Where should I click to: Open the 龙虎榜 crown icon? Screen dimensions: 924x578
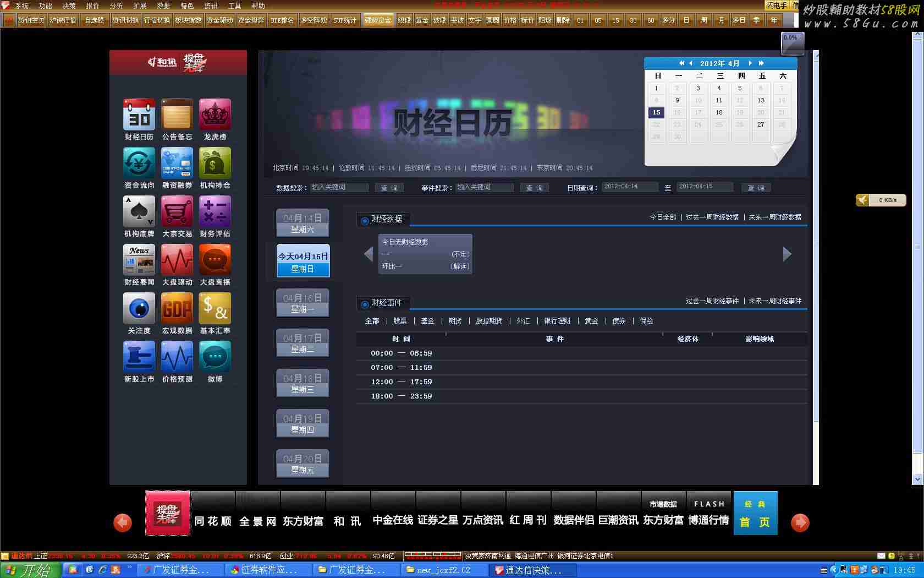pyautogui.click(x=215, y=114)
